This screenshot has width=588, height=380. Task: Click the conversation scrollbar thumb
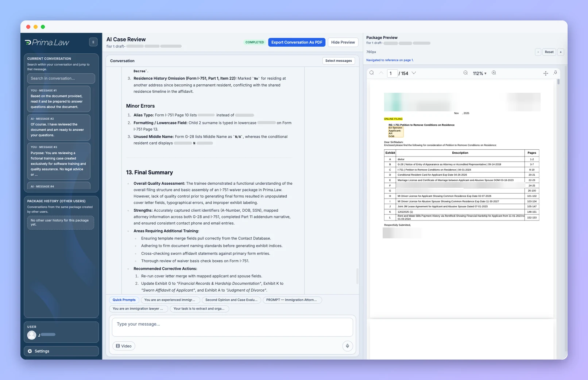pos(357,276)
